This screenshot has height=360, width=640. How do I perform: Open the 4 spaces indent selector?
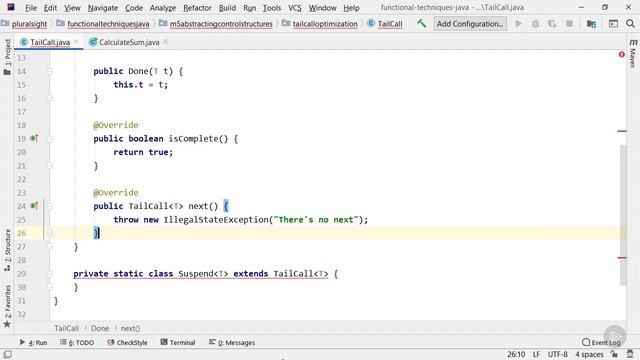pos(589,354)
